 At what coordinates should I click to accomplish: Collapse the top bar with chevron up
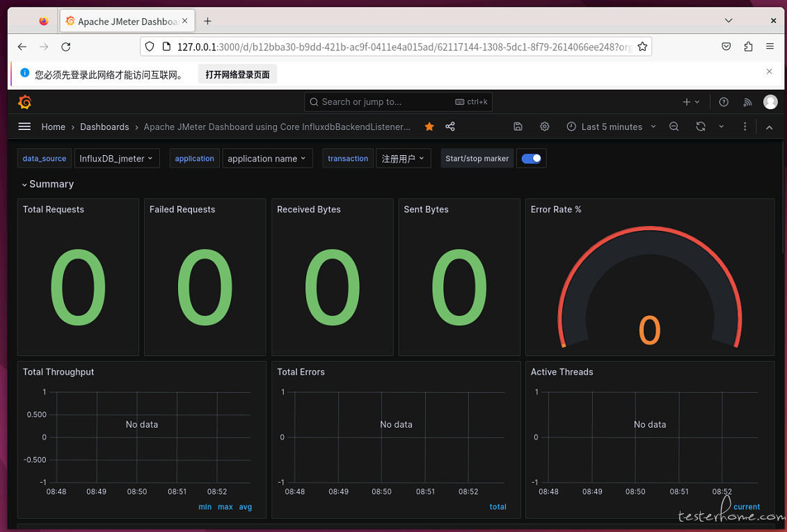tap(769, 127)
